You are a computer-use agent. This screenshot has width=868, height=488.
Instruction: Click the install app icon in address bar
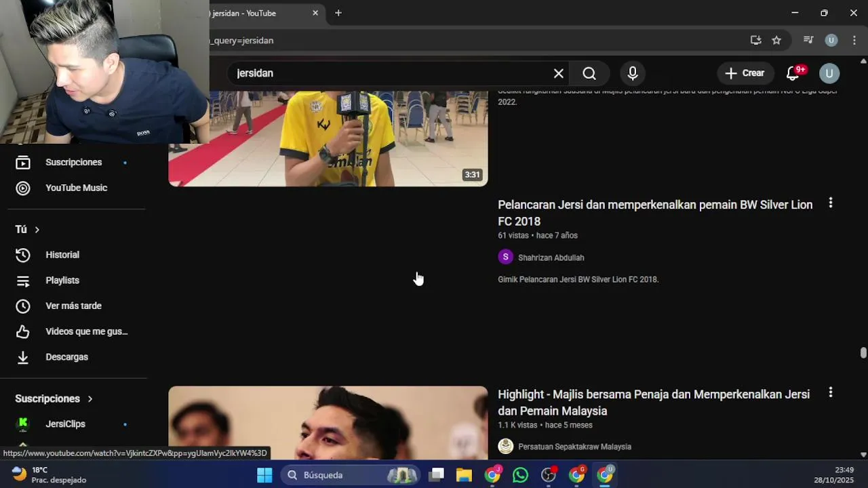[755, 40]
